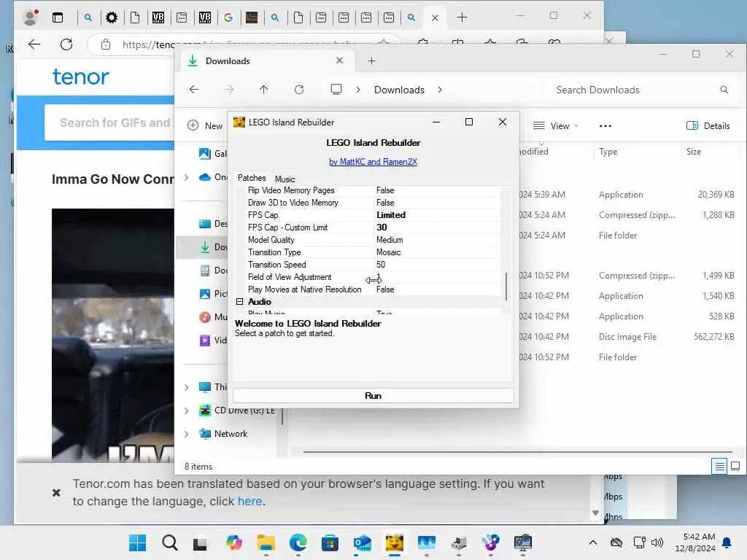Close the Downloads tab in File Explorer
The image size is (747, 560).
(339, 61)
